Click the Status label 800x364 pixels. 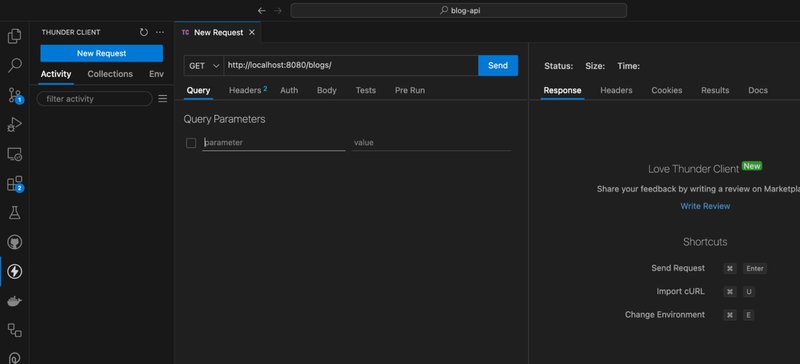(559, 66)
